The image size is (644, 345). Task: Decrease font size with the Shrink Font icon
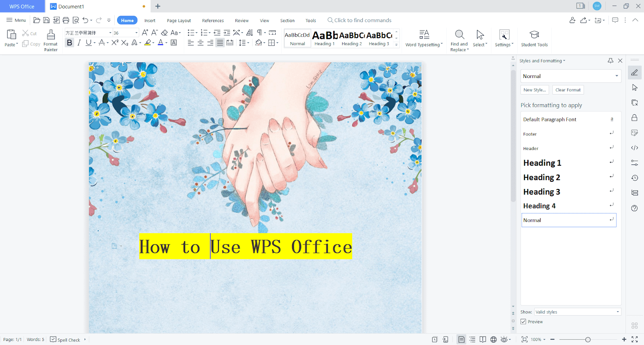(155, 33)
